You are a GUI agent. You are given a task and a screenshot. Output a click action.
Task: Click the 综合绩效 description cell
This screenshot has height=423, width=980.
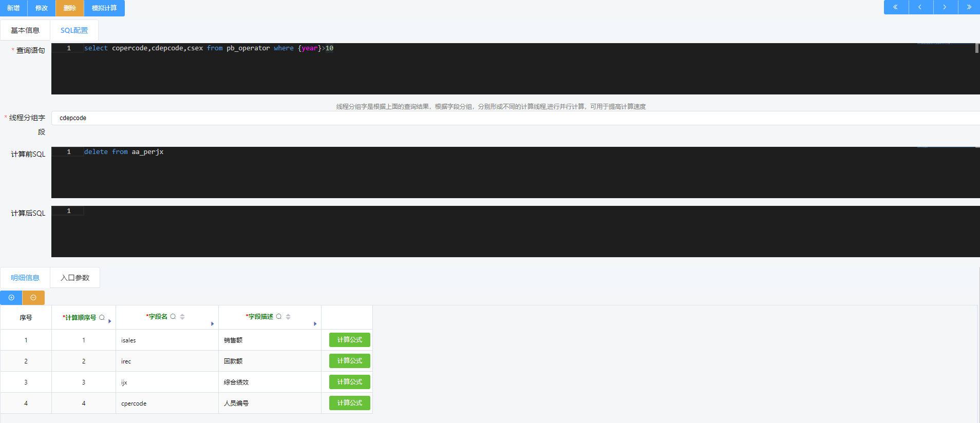coord(270,382)
